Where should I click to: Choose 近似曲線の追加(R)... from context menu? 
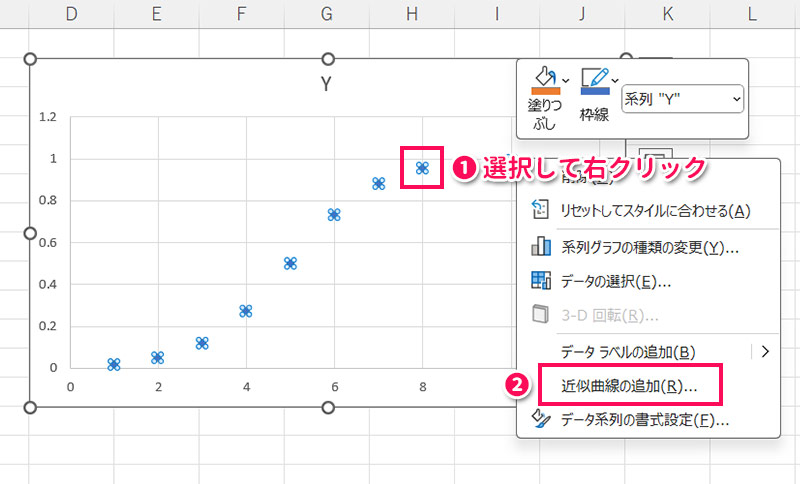pos(630,386)
